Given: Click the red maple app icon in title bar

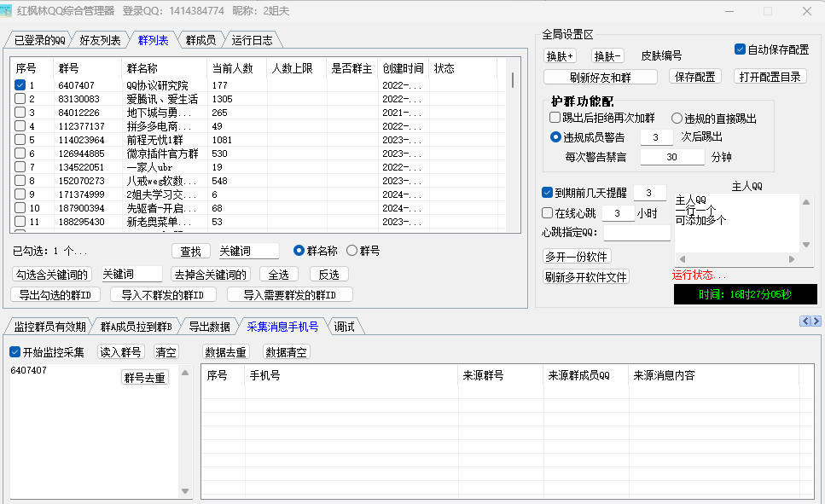Looking at the screenshot, I should (9, 11).
